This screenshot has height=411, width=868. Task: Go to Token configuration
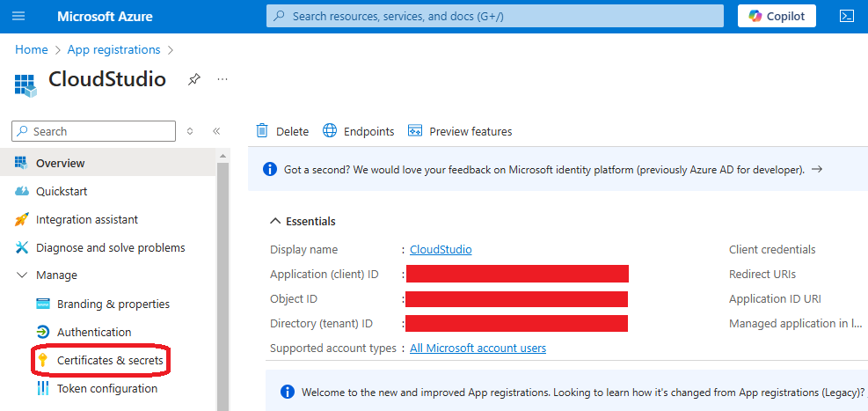point(106,388)
